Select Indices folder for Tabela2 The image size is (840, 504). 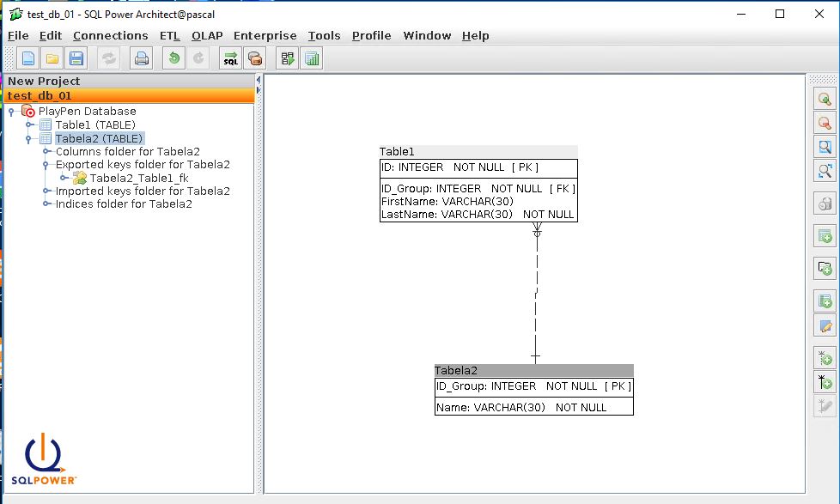click(x=124, y=204)
